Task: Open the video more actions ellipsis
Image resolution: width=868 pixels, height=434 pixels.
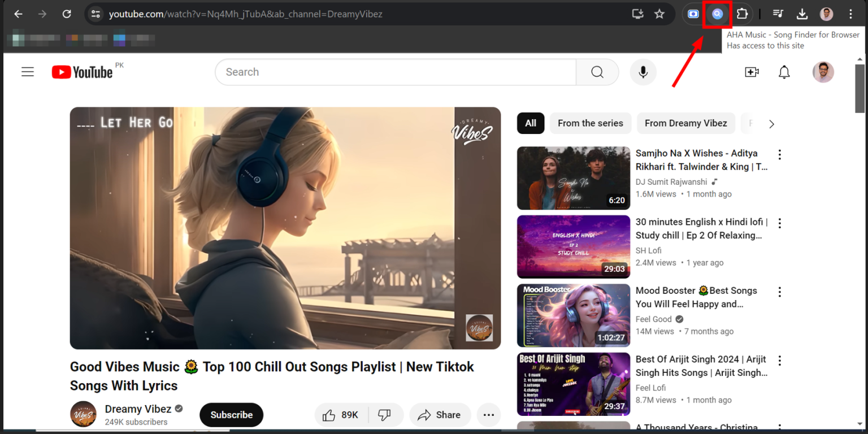Action: coord(489,415)
